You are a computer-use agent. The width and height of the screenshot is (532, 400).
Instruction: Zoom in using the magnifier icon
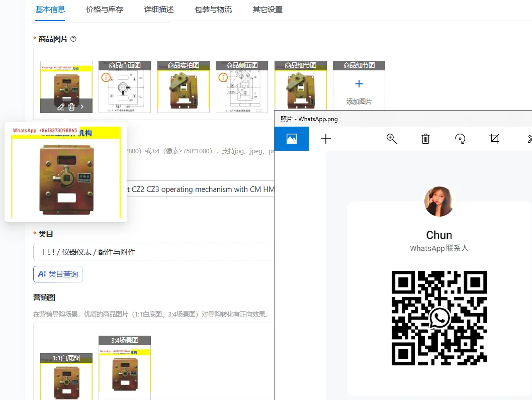(x=392, y=139)
